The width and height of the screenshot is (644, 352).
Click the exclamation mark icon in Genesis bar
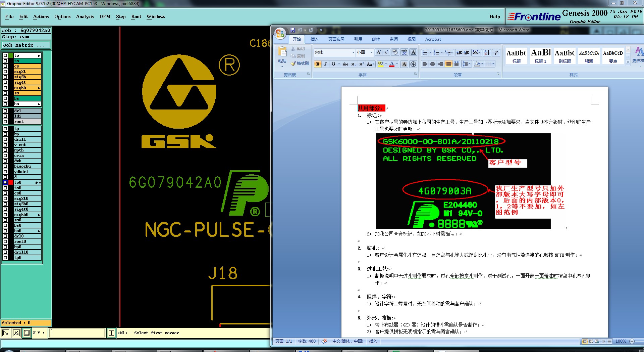(x=111, y=333)
